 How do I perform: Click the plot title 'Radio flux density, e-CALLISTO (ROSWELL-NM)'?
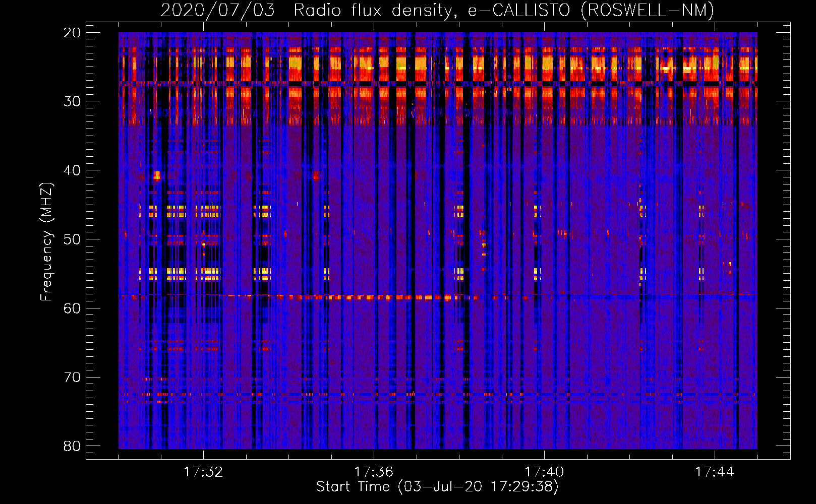pos(504,10)
